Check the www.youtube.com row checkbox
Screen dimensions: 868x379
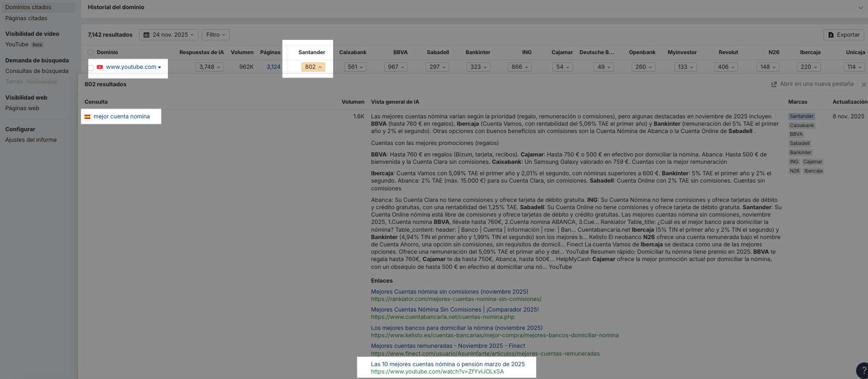click(90, 67)
